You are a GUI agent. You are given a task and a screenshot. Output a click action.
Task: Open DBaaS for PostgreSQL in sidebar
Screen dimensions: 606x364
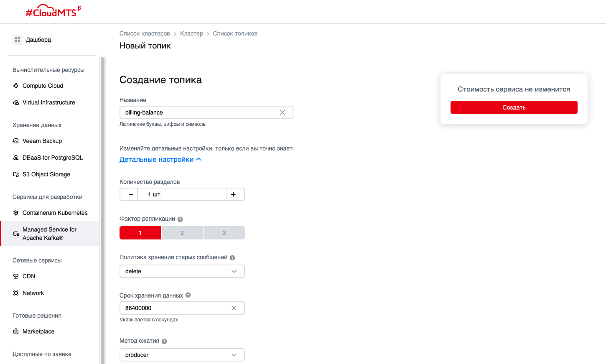tap(53, 158)
